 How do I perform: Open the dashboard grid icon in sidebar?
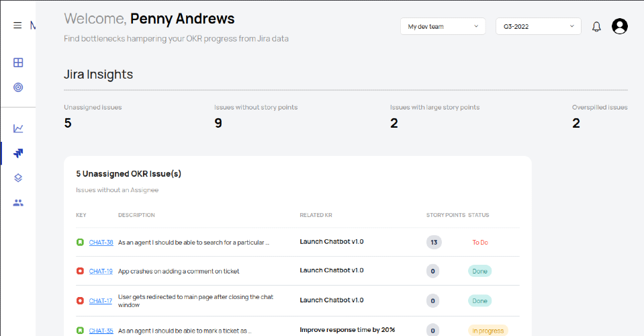click(x=18, y=62)
